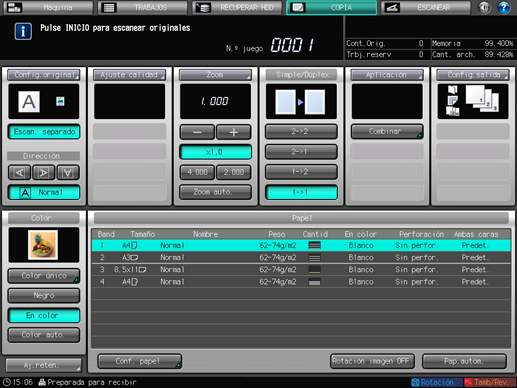Open the Máquina tab
Image resolution: width=517 pixels, height=388 pixels.
coord(48,7)
